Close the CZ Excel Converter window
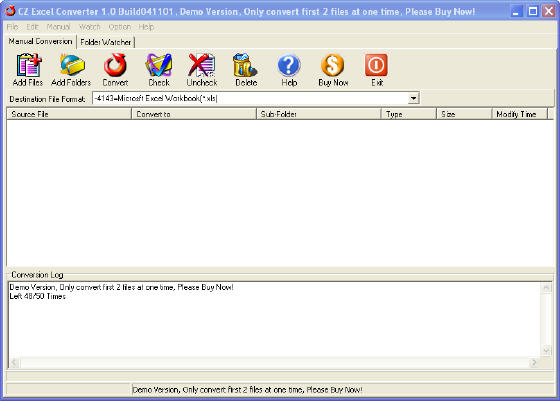The width and height of the screenshot is (560, 401). point(549,11)
